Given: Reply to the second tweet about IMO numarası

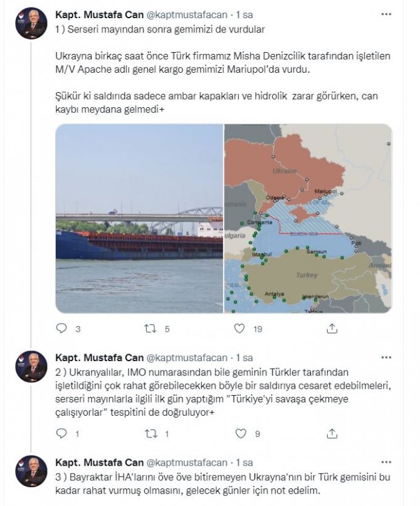Looking at the screenshot, I should (61, 433).
